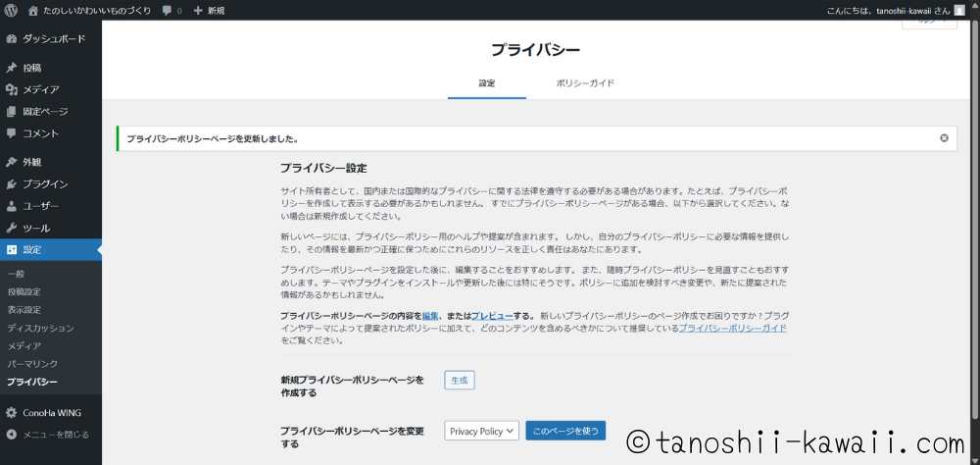Click the ツール wrench icon
Viewport: 980px width, 465px height.
click(x=11, y=228)
